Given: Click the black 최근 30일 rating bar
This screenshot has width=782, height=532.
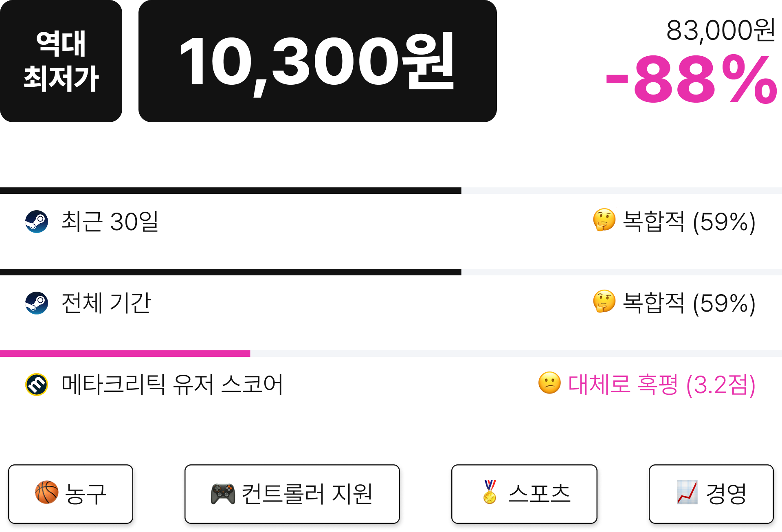Looking at the screenshot, I should click(x=231, y=191).
